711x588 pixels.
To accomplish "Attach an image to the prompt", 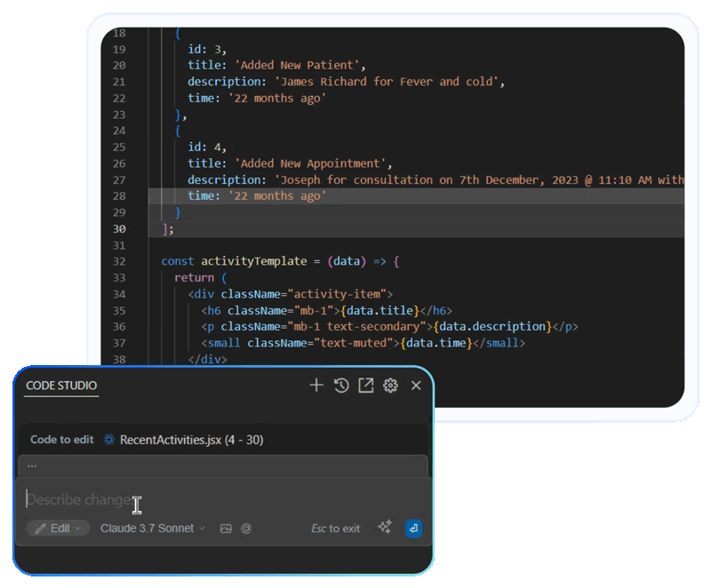I will [x=226, y=528].
